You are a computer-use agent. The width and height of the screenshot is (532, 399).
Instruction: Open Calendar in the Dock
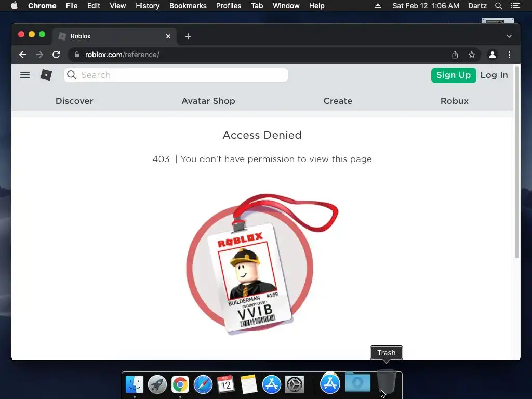coord(225,384)
